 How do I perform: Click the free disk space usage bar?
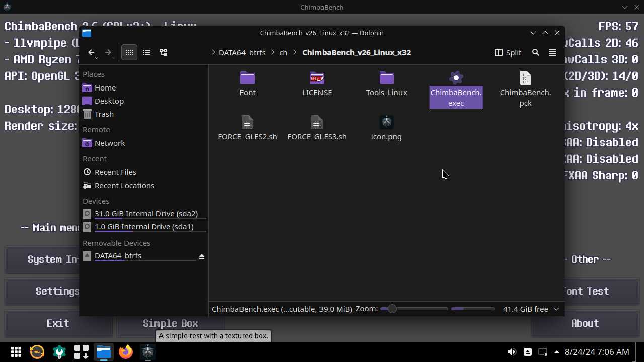point(473,309)
